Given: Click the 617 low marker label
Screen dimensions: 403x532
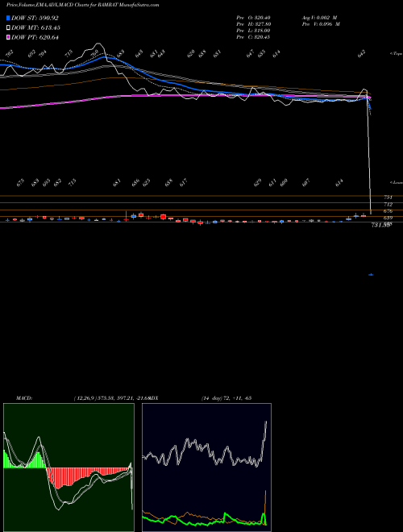Looking at the screenshot, I should [x=183, y=183].
